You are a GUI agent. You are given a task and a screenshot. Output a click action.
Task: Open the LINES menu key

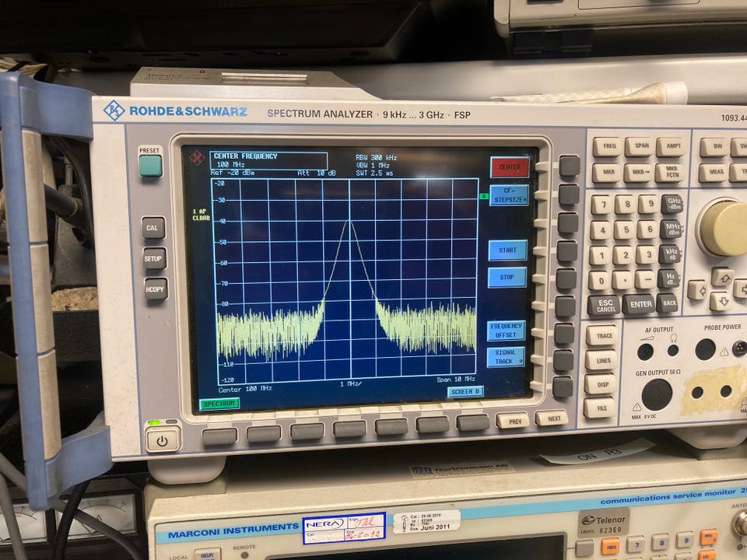tap(600, 360)
